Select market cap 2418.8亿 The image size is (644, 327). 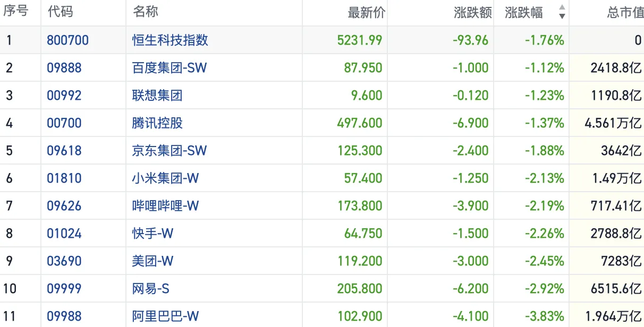pyautogui.click(x=616, y=68)
